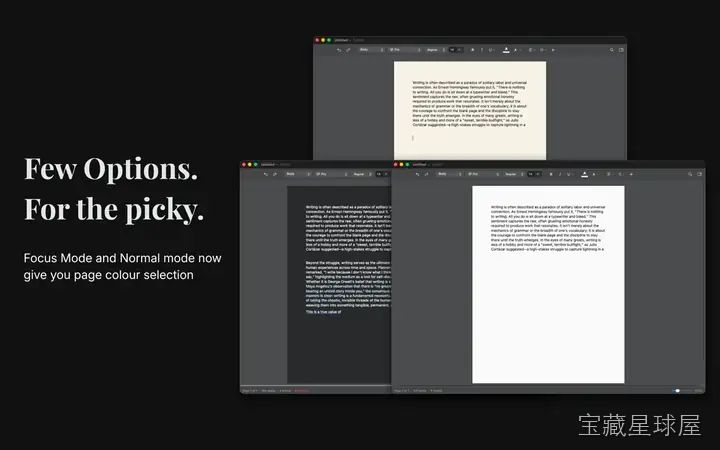Open text color A in top window
The width and height of the screenshot is (720, 450).
point(515,50)
